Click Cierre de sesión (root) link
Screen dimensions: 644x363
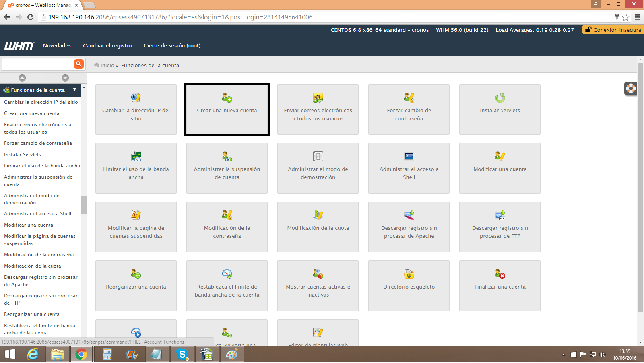[172, 46]
